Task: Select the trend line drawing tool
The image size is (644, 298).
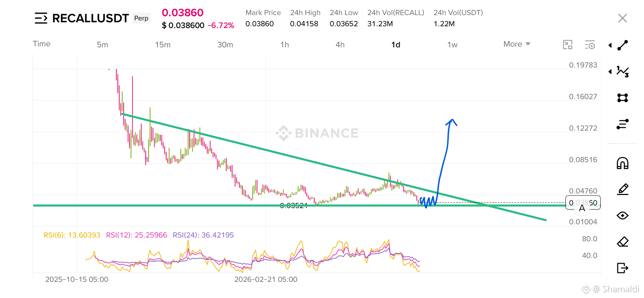Action: point(623,45)
